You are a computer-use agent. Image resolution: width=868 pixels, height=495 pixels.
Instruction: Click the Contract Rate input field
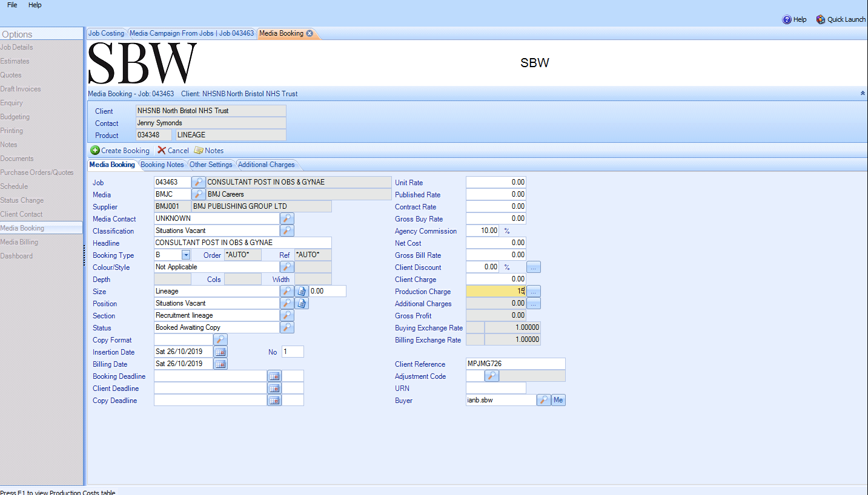pyautogui.click(x=496, y=206)
